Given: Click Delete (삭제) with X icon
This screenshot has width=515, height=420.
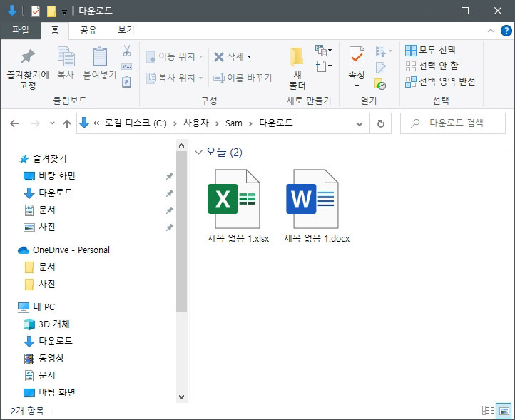Looking at the screenshot, I should coord(229,57).
